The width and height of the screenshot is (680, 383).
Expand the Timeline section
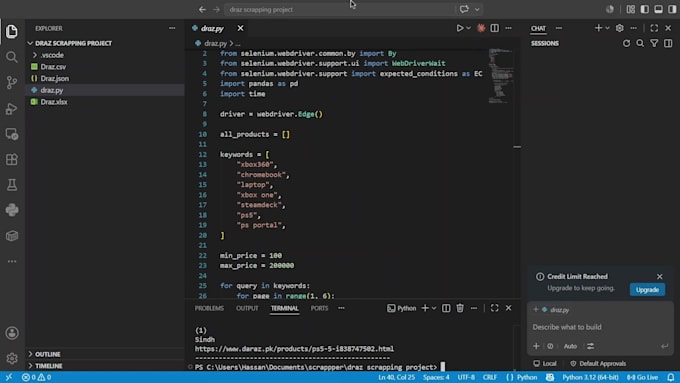click(49, 366)
